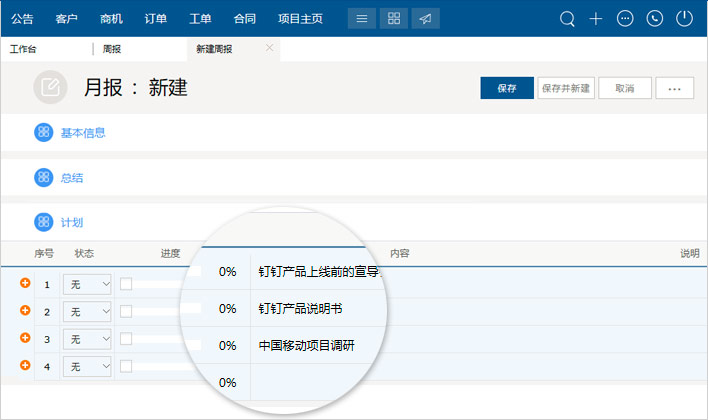Tick the checkbox in row 1
Viewport: 708px width, 420px height.
[x=126, y=284]
